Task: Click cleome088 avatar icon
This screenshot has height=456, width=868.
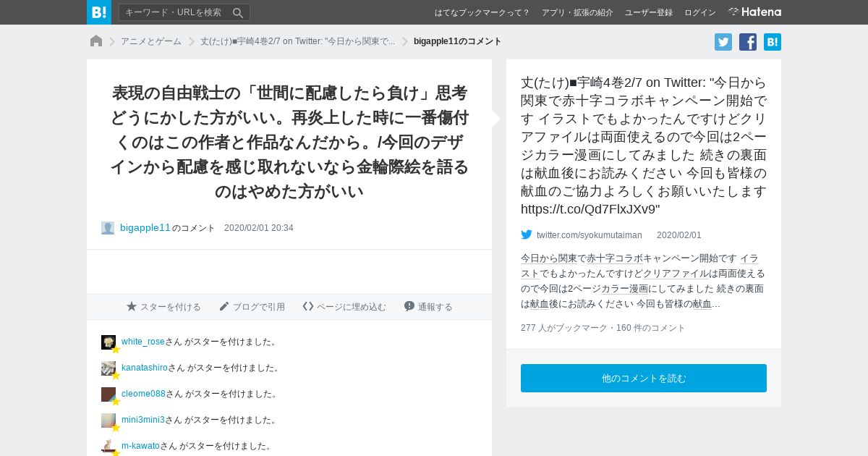Action: pyautogui.click(x=109, y=394)
